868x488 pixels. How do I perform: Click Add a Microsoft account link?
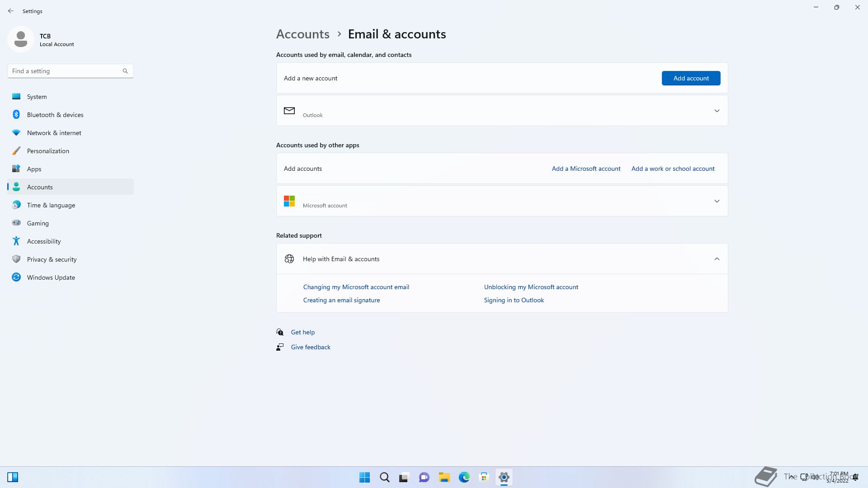point(586,169)
